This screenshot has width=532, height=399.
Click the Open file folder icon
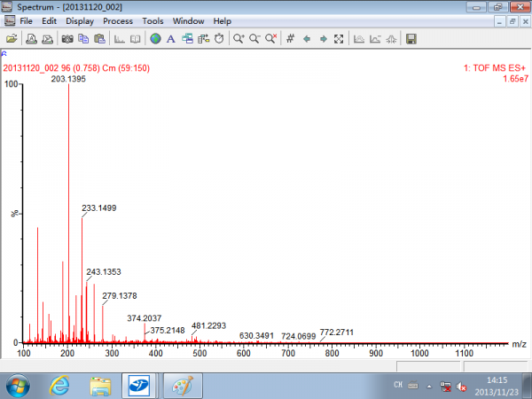click(12, 39)
